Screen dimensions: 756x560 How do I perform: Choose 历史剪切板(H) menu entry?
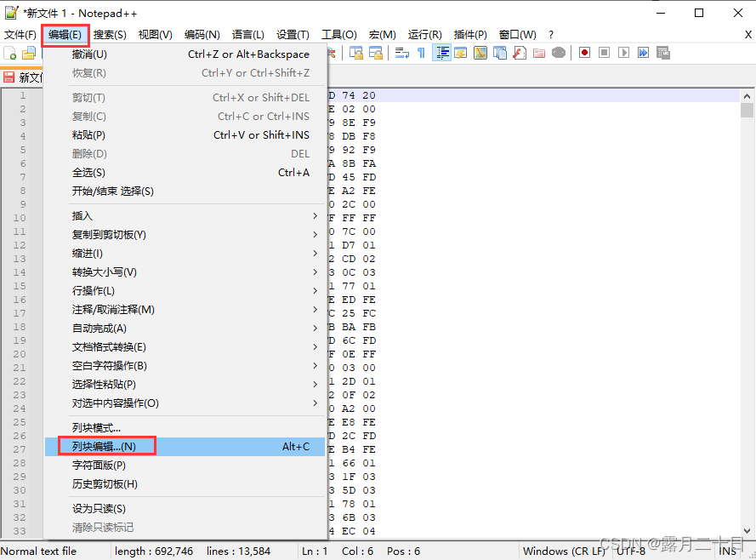tap(185, 484)
